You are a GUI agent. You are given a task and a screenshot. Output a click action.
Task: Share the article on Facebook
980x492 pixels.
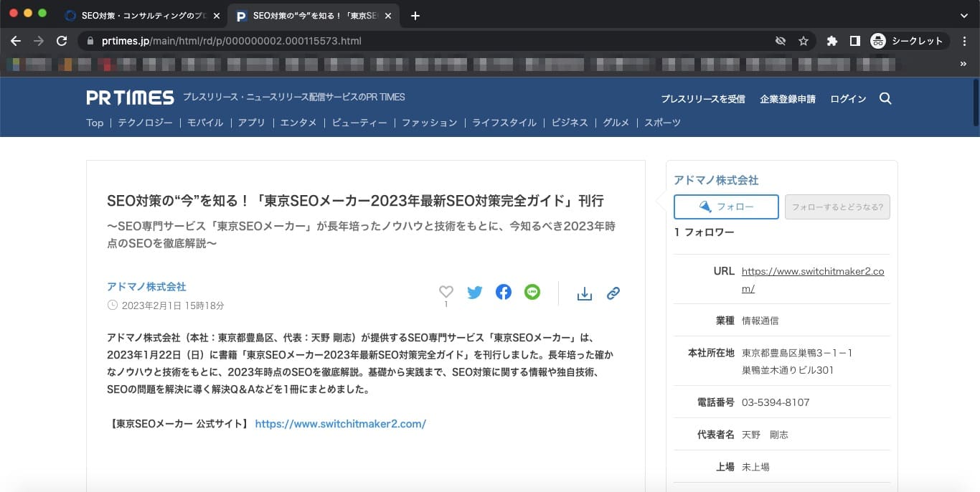pos(504,292)
